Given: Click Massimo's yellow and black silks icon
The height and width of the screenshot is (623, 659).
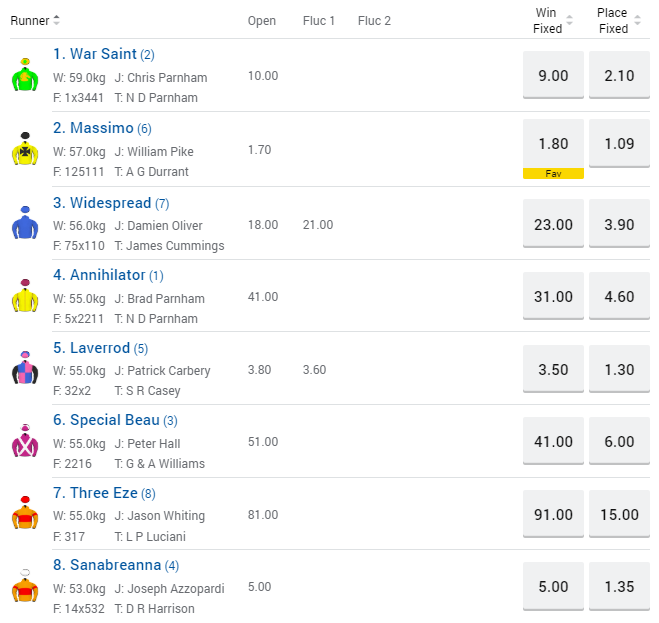Looking at the screenshot, I should click(x=25, y=150).
